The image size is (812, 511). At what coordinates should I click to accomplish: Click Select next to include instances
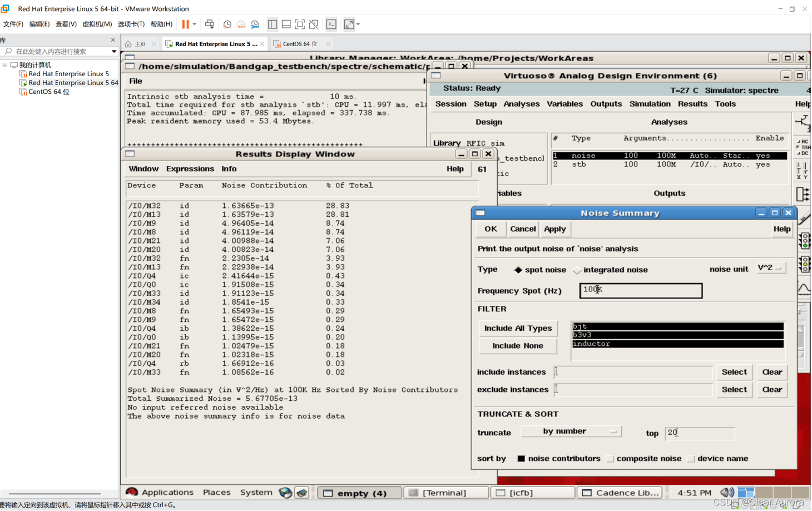[x=734, y=372]
